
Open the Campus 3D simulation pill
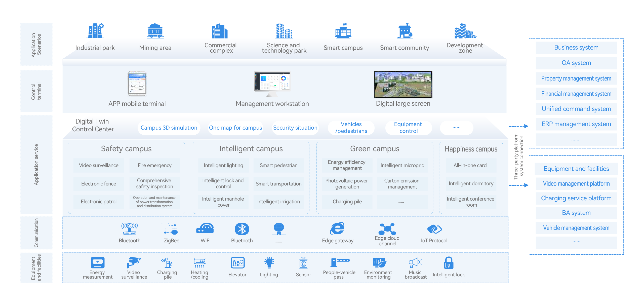(169, 128)
